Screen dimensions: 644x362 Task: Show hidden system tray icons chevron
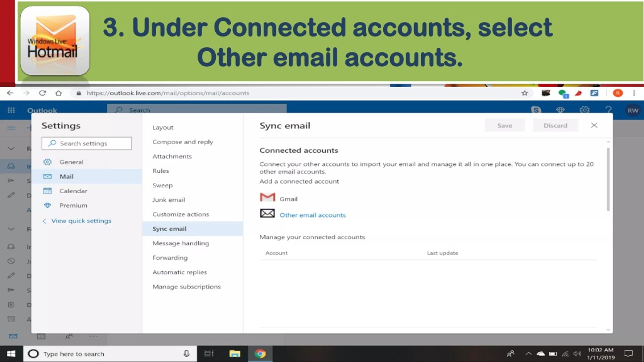529,354
